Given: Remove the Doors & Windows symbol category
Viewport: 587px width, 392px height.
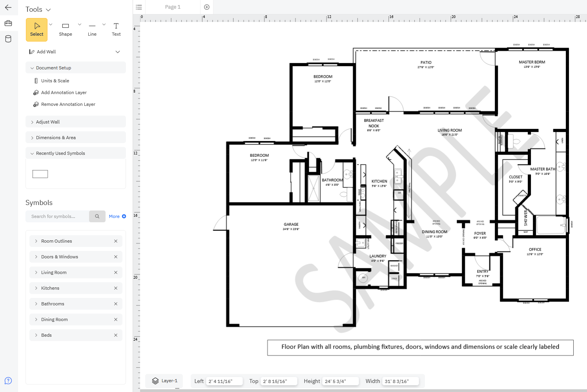Looking at the screenshot, I should [x=116, y=257].
